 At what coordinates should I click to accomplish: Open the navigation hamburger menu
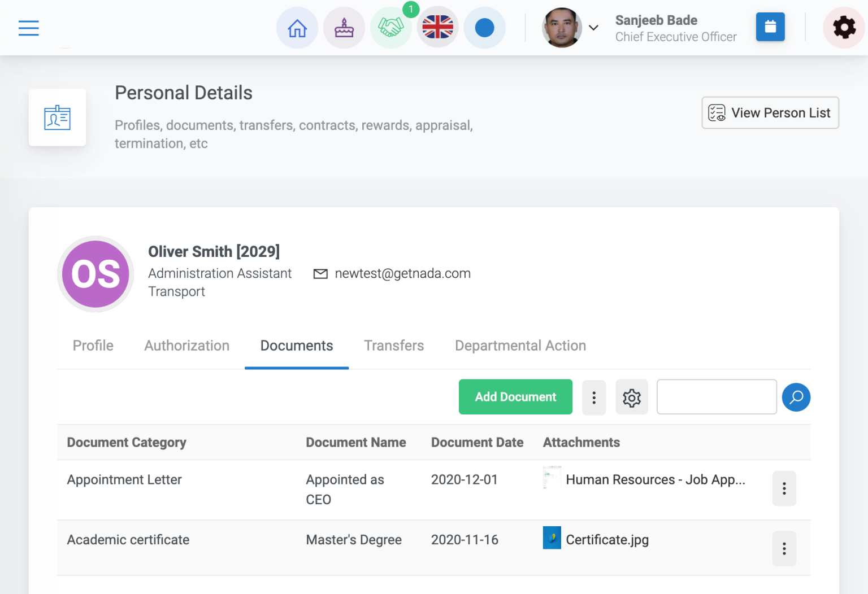(28, 28)
